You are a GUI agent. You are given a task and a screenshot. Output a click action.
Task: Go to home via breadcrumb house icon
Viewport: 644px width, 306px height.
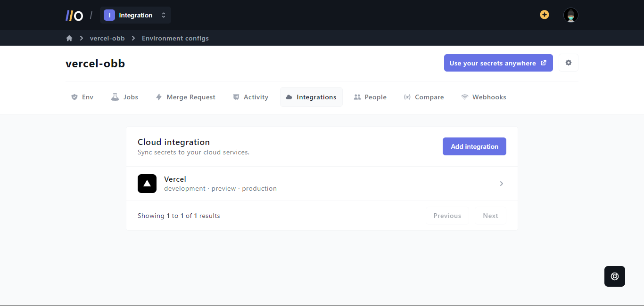pyautogui.click(x=69, y=38)
